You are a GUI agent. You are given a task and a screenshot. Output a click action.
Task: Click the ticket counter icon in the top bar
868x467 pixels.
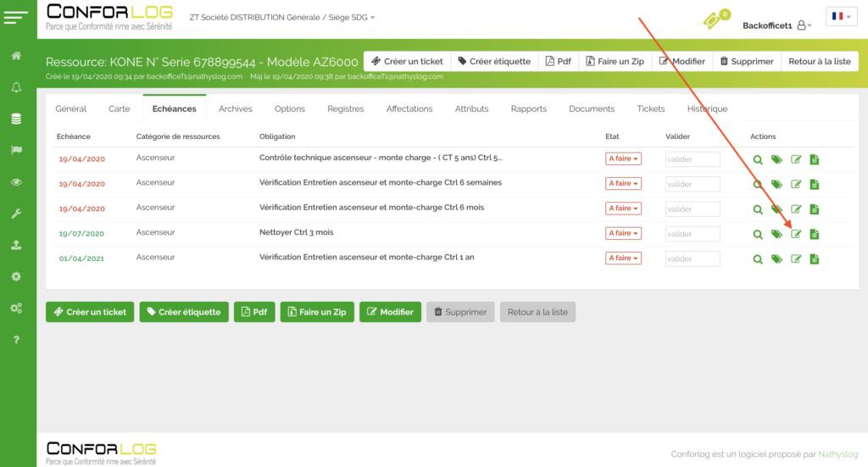pyautogui.click(x=715, y=19)
